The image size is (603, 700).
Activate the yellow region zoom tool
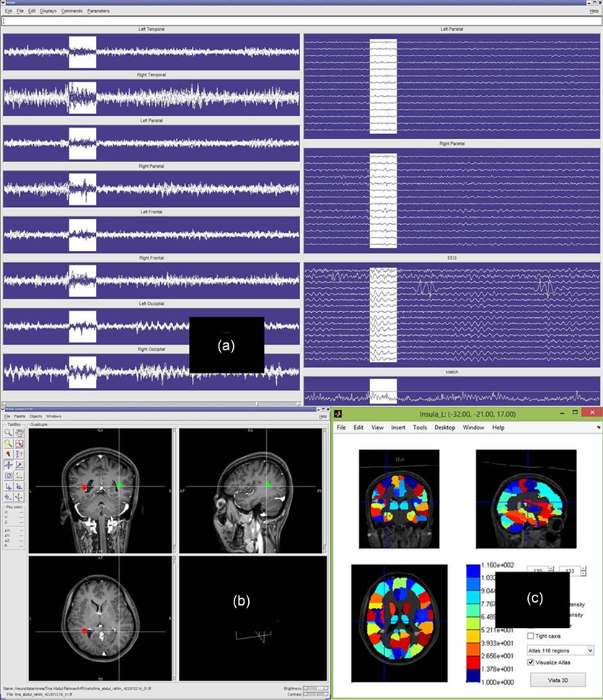[7, 443]
